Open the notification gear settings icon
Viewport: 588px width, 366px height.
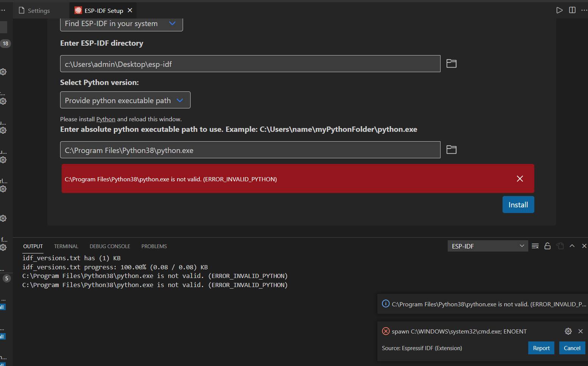(568, 331)
